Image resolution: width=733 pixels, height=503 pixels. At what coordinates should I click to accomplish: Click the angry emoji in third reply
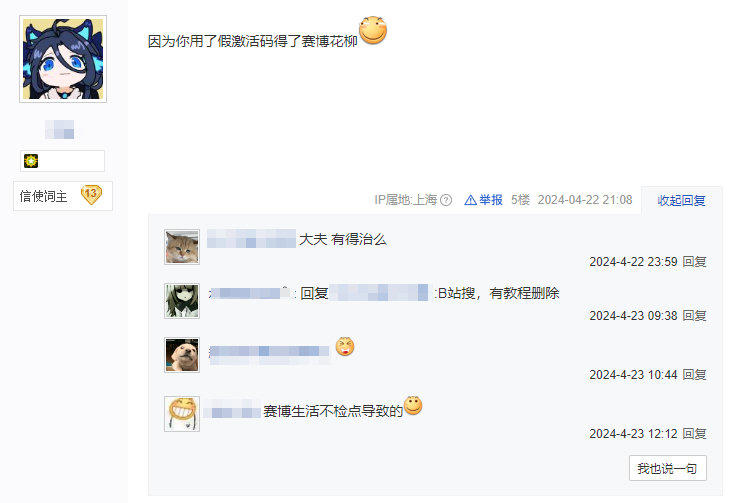click(x=345, y=346)
